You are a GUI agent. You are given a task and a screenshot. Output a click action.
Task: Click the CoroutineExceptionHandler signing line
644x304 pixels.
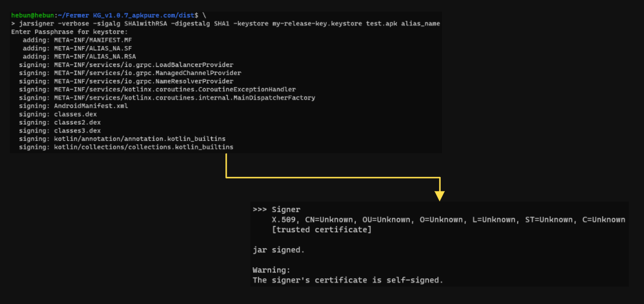(157, 89)
